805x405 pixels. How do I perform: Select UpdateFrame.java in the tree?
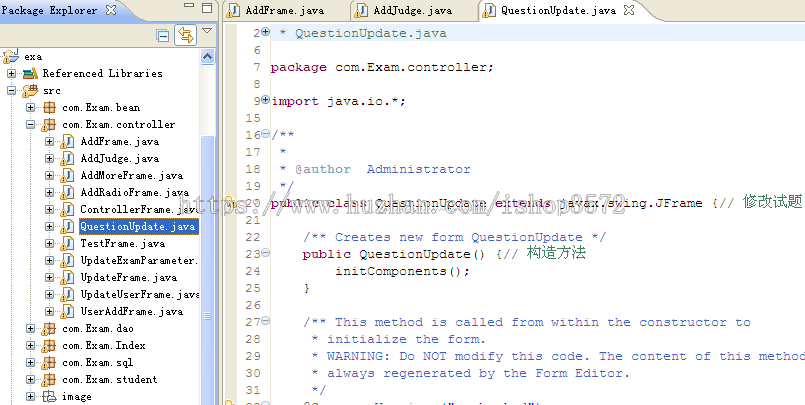coord(128,277)
